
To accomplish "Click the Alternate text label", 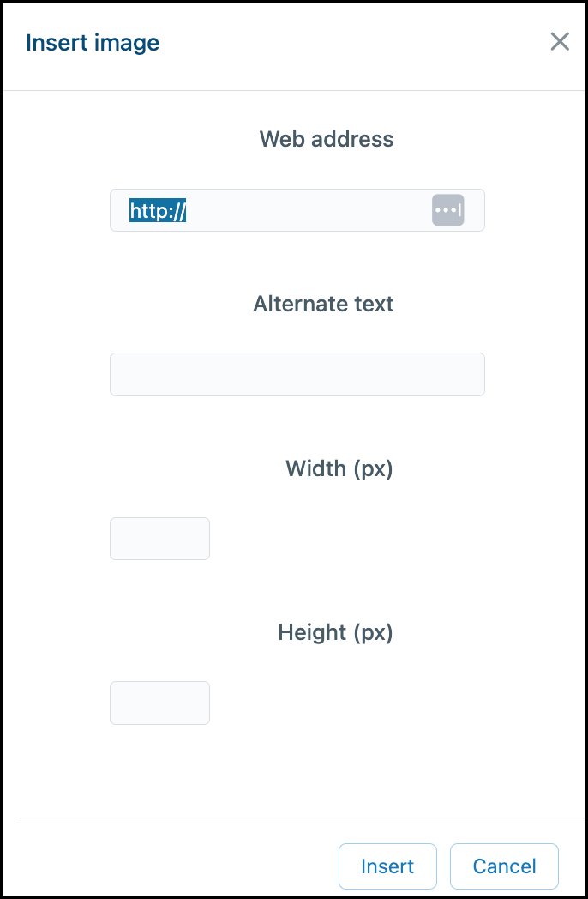I will click(323, 304).
